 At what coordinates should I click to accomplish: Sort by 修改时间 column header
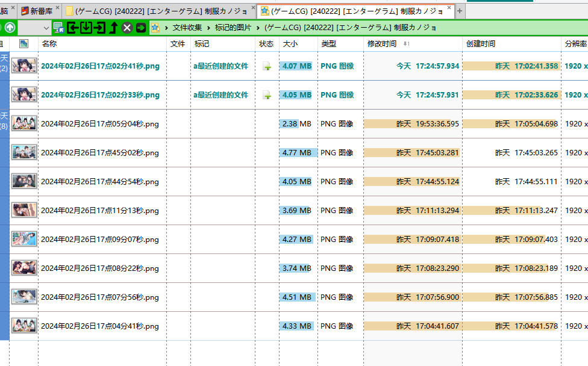tap(382, 44)
